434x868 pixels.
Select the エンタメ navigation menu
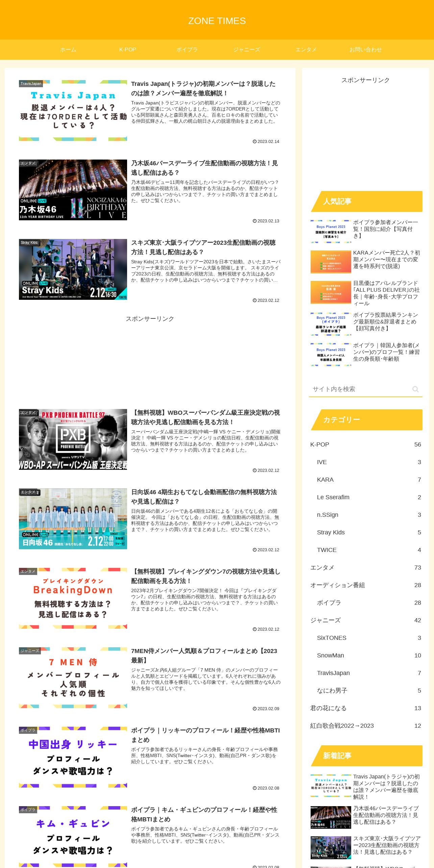click(x=306, y=50)
